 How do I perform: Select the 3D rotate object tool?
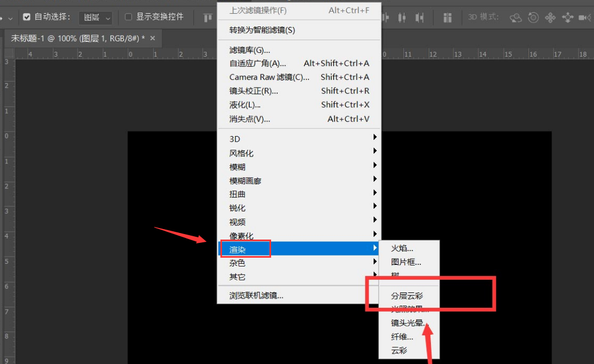[516, 18]
